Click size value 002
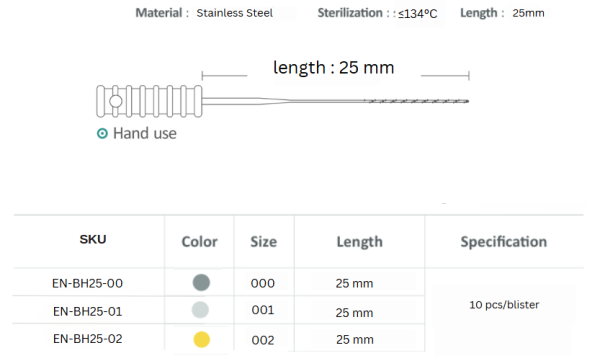Image resolution: width=600 pixels, height=361 pixels. (263, 340)
